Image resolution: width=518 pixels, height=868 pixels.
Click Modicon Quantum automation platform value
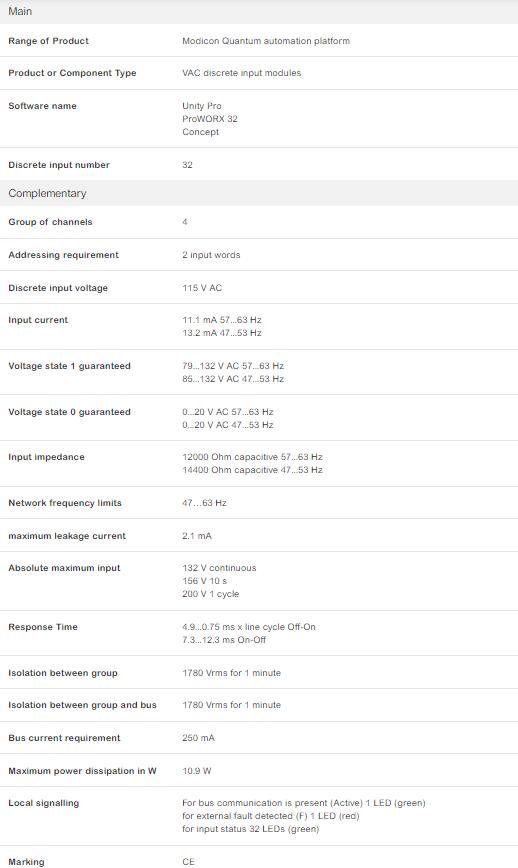pos(266,41)
